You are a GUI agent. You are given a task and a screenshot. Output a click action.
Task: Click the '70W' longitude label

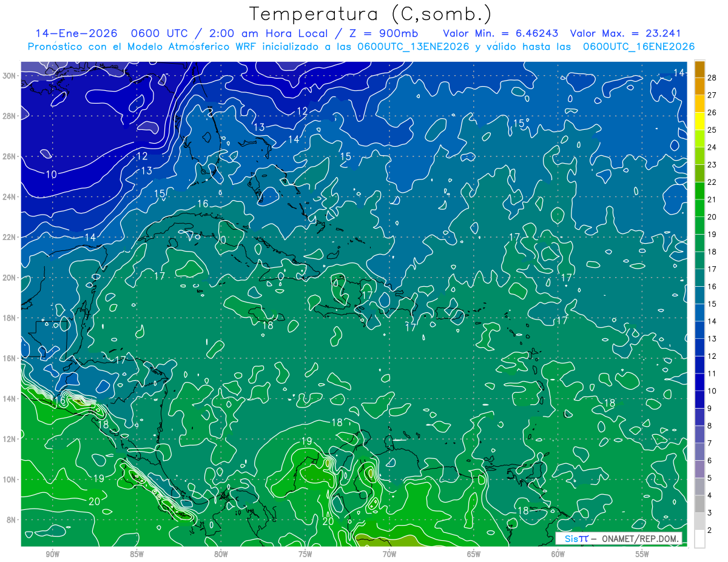[389, 554]
